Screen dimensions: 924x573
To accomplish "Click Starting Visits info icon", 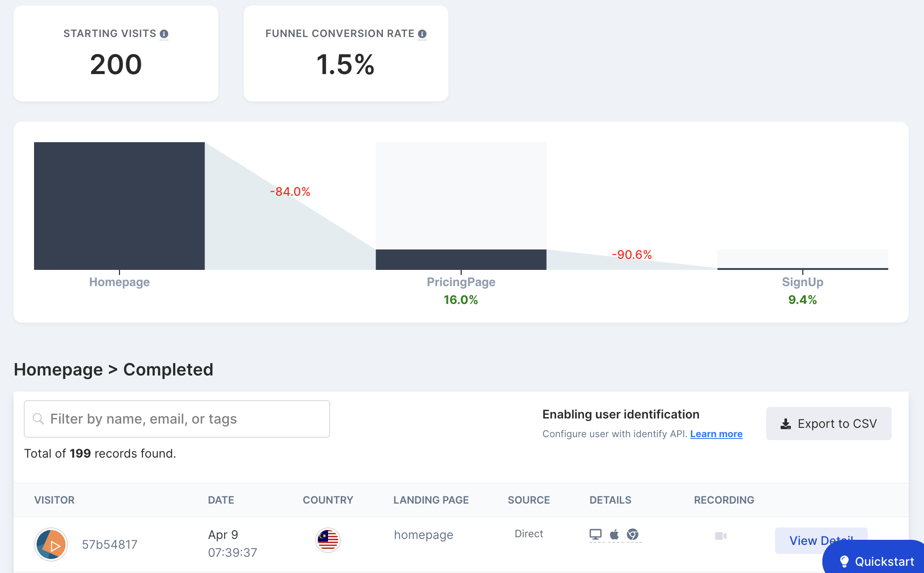I will 164,34.
